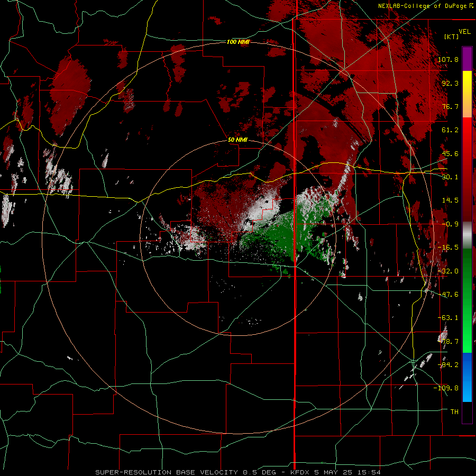Click the -109.8 velocity scale value
This screenshot has width=476, height=476.
(x=446, y=388)
